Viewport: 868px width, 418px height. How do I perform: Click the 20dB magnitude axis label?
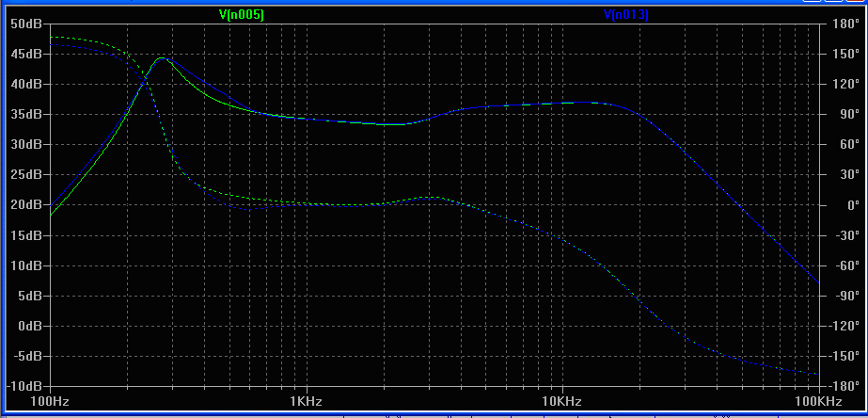pyautogui.click(x=26, y=205)
